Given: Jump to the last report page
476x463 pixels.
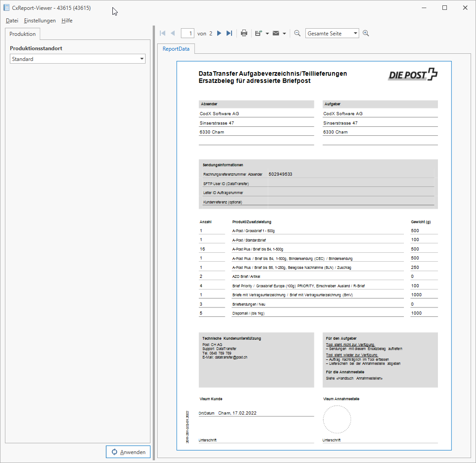Looking at the screenshot, I should (x=229, y=33).
